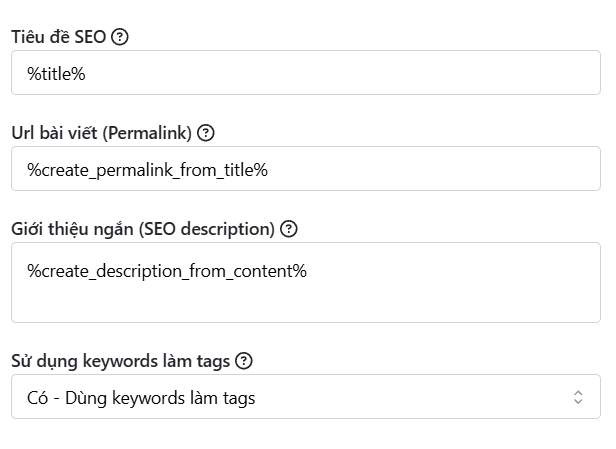Show help tooltip for Giới thiệu ngắn

click(x=289, y=229)
